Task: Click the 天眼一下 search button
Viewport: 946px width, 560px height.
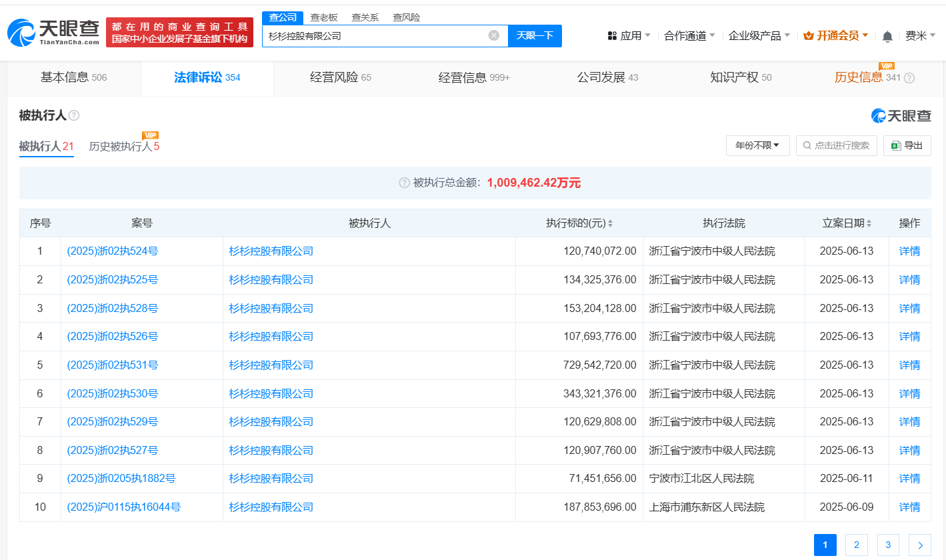Action: tap(535, 36)
